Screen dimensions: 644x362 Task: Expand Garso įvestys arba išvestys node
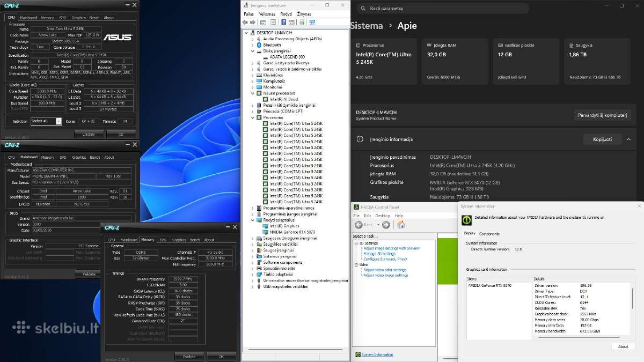[x=253, y=63]
